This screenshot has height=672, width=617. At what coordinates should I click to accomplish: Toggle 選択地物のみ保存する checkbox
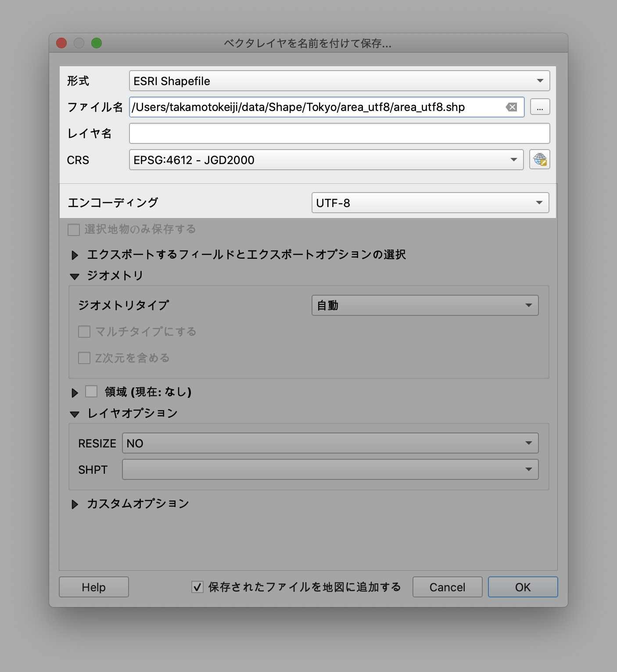point(74,229)
